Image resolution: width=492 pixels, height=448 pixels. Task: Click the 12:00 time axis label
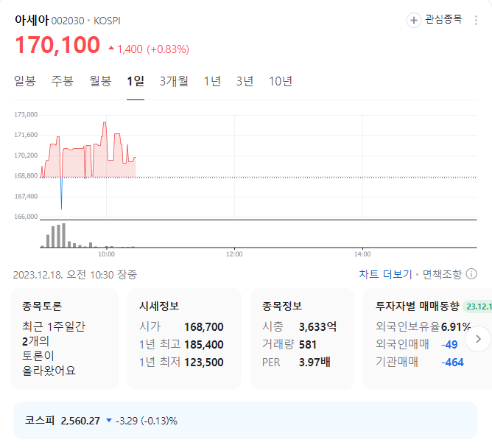click(x=234, y=254)
